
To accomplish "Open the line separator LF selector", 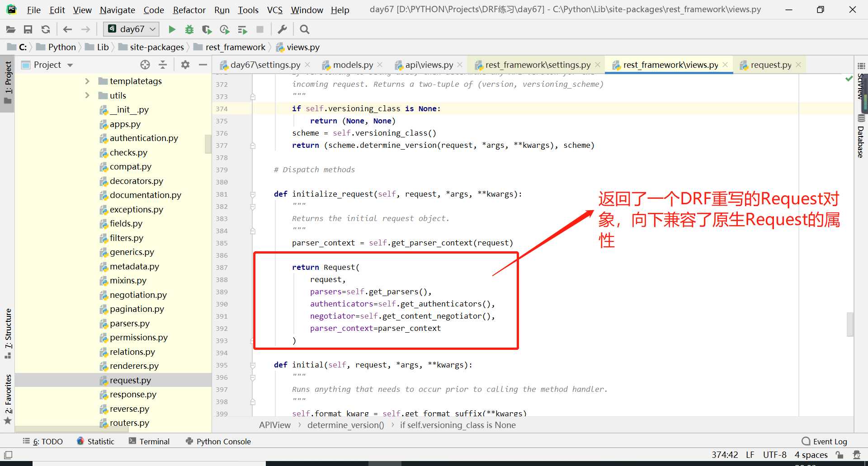I will (750, 455).
